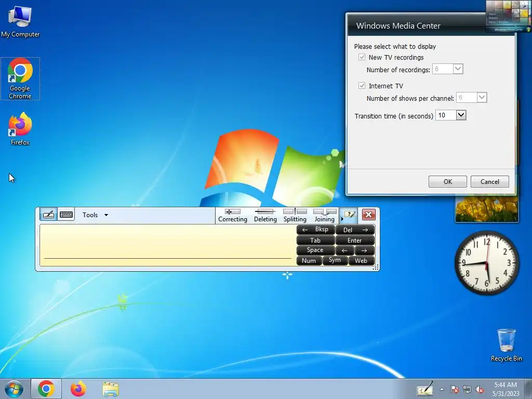Click Bksp key on Input Panel
Viewport: 532px width, 399px height.
(x=315, y=230)
